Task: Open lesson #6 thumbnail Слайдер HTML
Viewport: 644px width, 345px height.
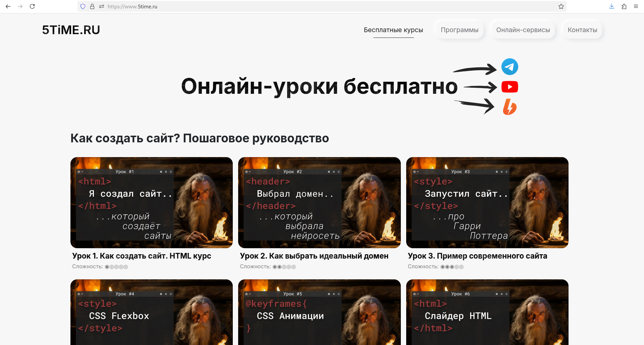Action: pyautogui.click(x=487, y=312)
